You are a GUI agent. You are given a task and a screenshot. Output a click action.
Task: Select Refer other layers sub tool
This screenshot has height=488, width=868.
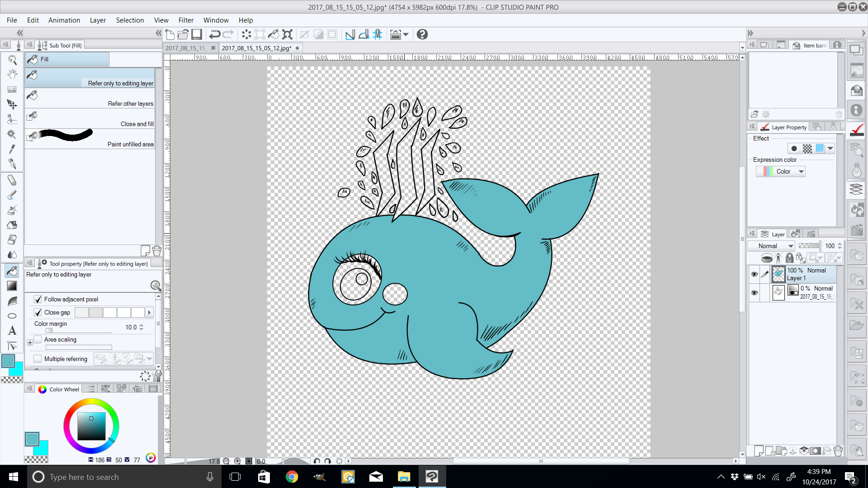click(90, 98)
